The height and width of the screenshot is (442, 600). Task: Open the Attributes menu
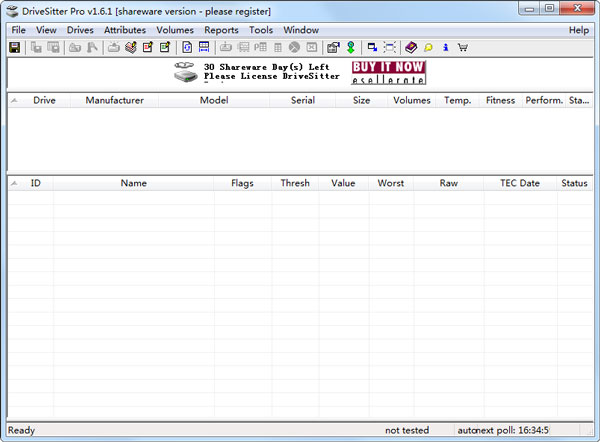(125, 30)
